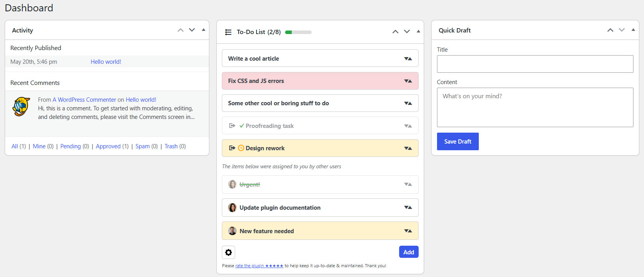
Task: Click assigned arrow icon on Design rework
Action: tap(232, 148)
